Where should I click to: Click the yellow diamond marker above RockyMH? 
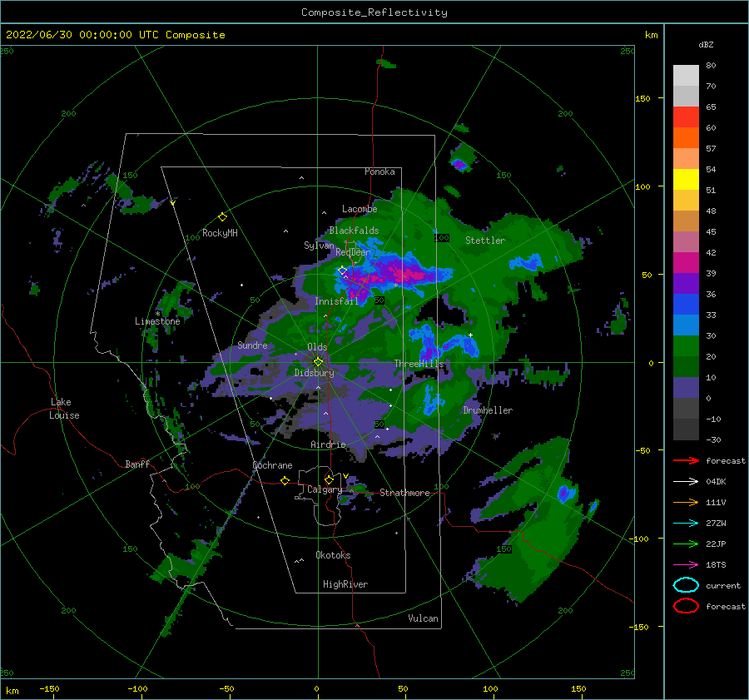point(222,217)
